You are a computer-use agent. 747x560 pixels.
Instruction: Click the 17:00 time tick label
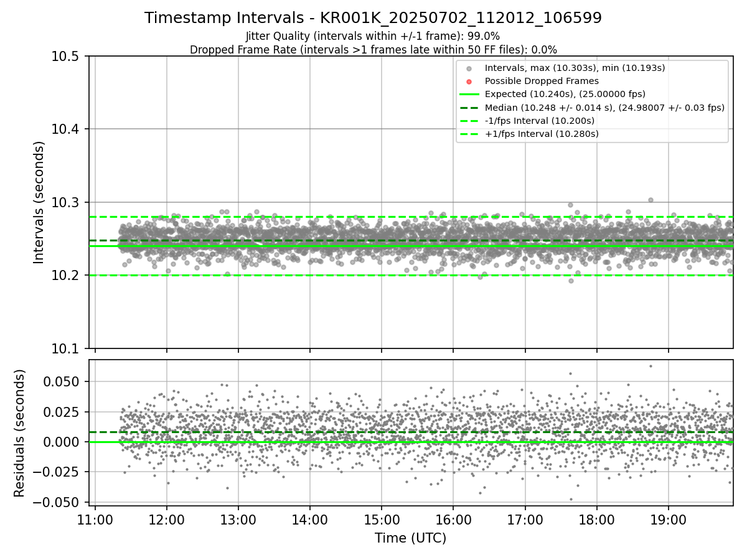point(525,519)
